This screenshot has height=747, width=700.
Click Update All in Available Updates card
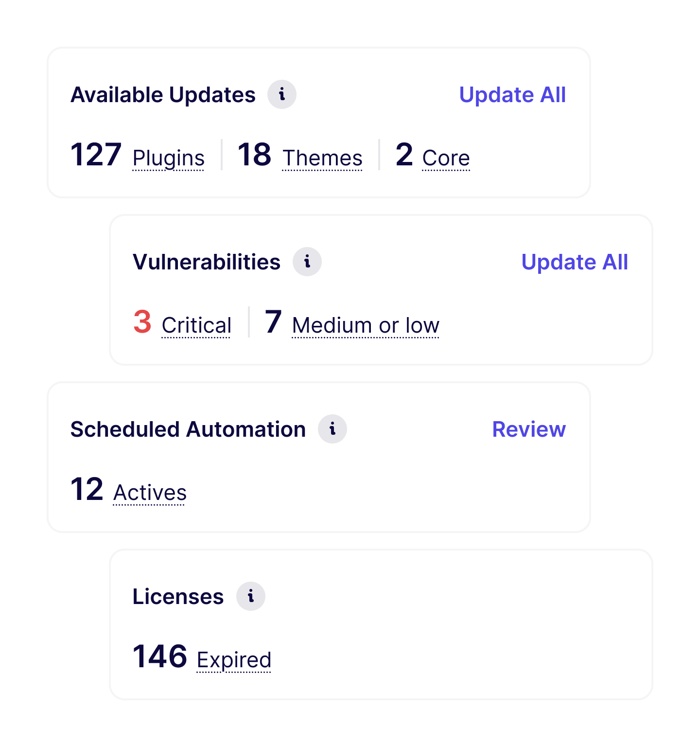coord(512,95)
